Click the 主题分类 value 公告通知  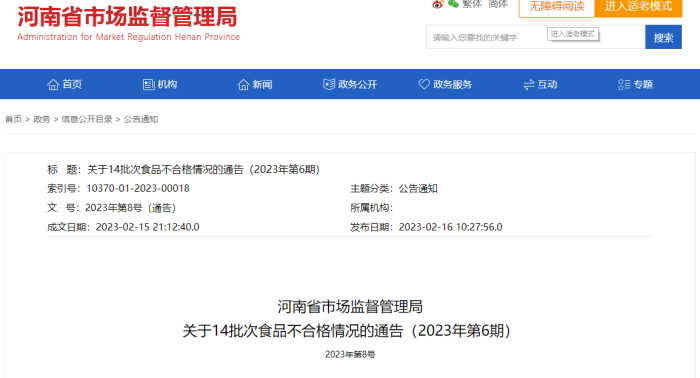(418, 189)
